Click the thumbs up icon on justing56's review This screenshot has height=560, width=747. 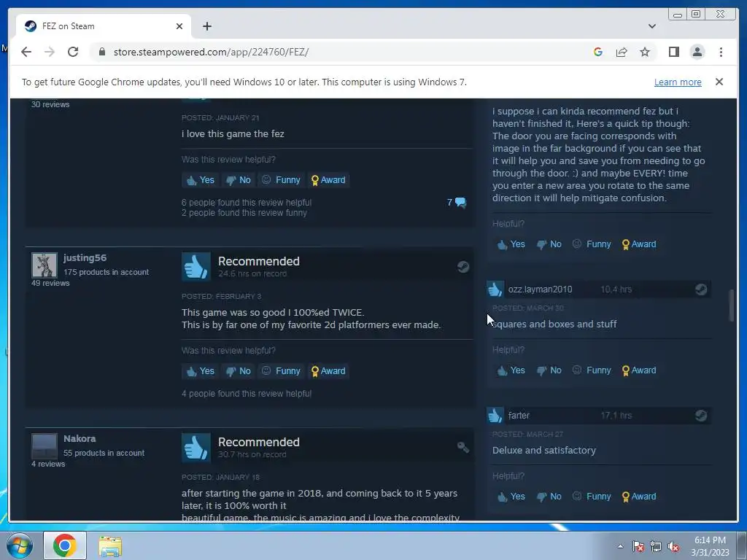(196, 267)
